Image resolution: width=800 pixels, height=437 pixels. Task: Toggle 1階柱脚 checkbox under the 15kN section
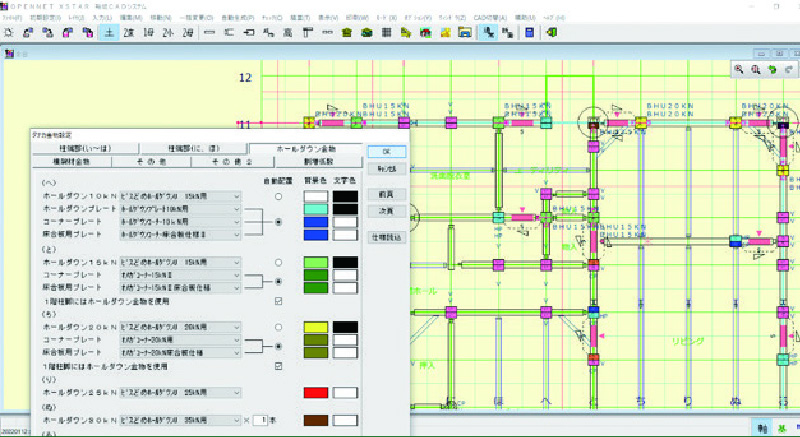(x=279, y=300)
